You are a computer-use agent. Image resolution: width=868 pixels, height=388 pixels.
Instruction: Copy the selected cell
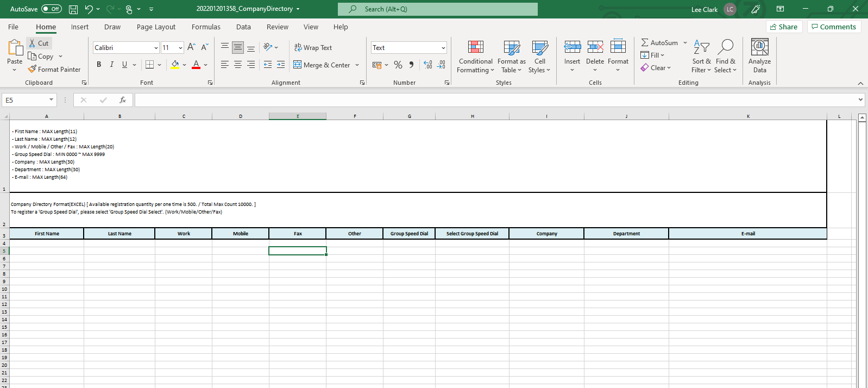pyautogui.click(x=41, y=56)
